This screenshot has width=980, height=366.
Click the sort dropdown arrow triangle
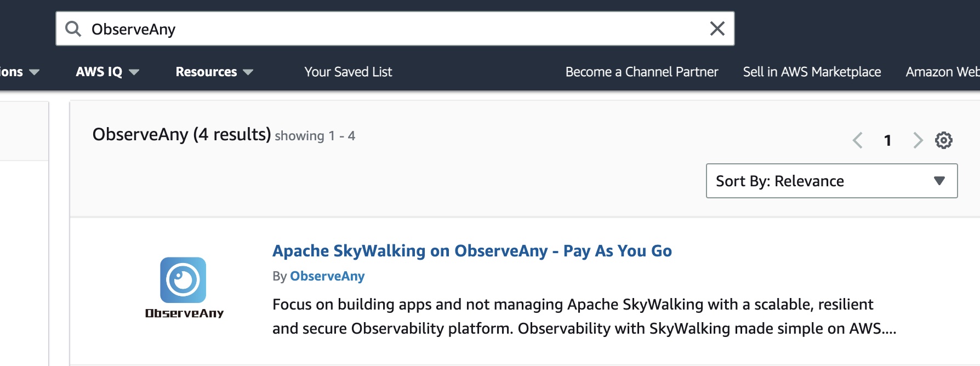pos(940,181)
